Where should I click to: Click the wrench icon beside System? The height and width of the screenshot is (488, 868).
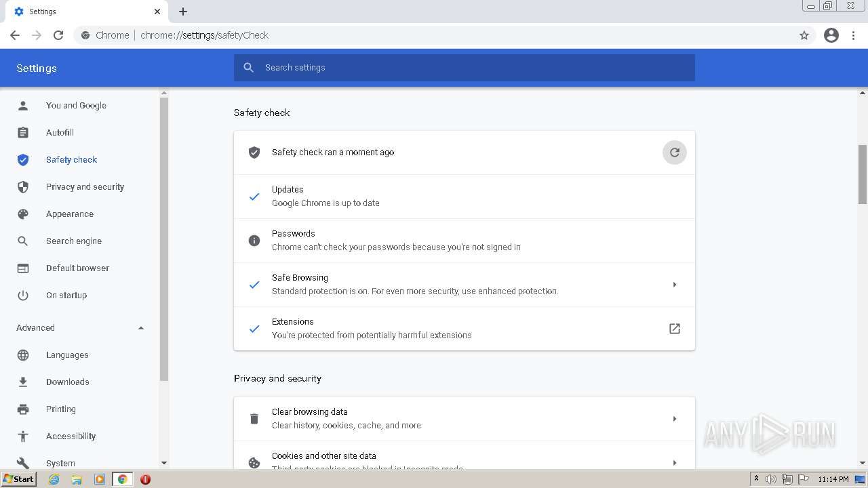click(23, 464)
